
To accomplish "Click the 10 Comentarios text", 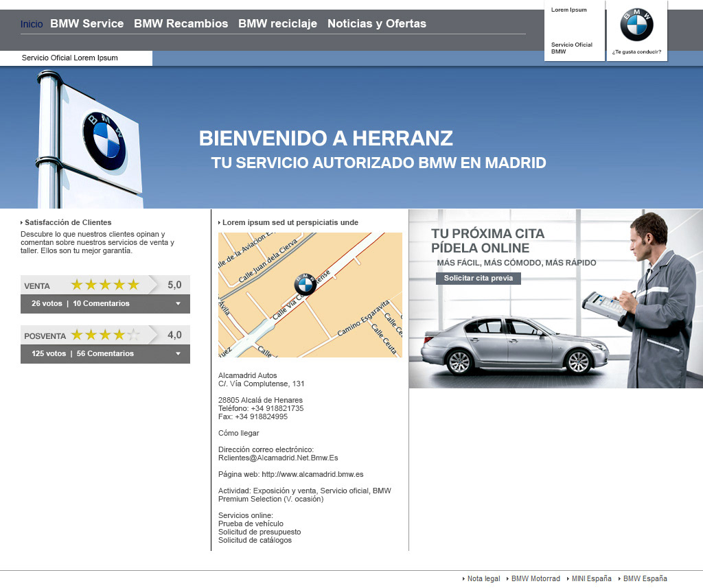I will [x=101, y=303].
